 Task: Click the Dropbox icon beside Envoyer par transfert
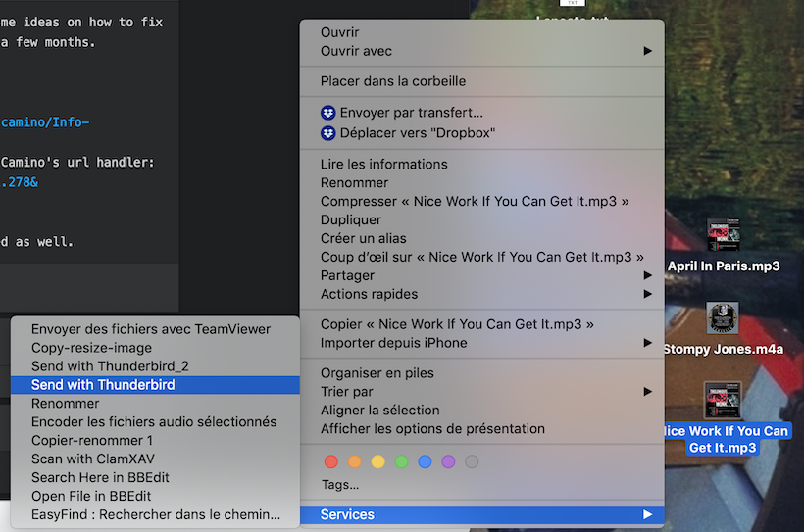pos(328,113)
